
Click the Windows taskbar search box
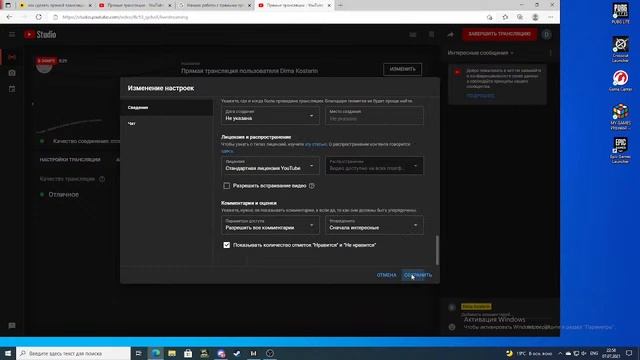[x=73, y=353]
